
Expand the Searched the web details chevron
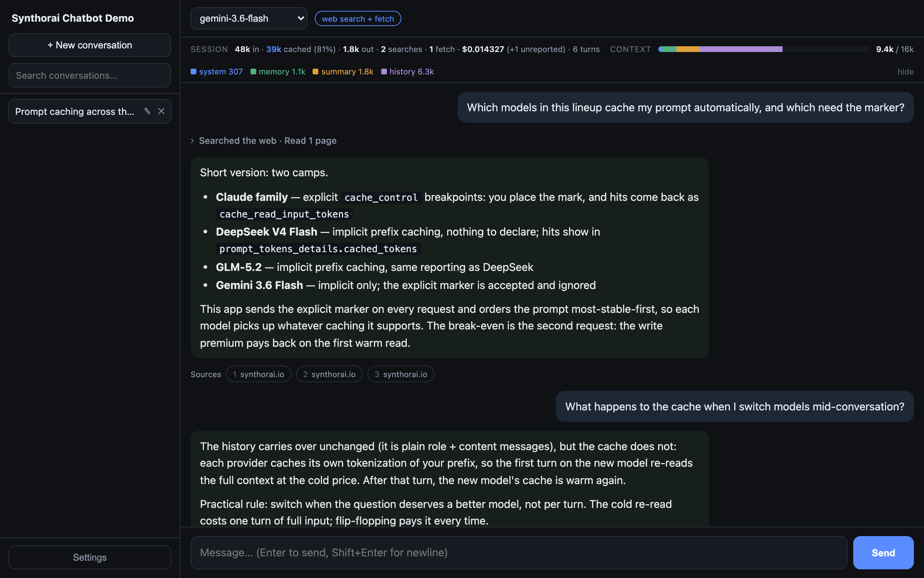click(192, 141)
